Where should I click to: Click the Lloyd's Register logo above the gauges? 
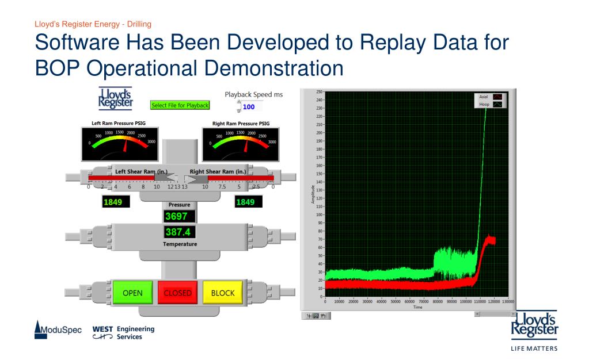point(115,99)
